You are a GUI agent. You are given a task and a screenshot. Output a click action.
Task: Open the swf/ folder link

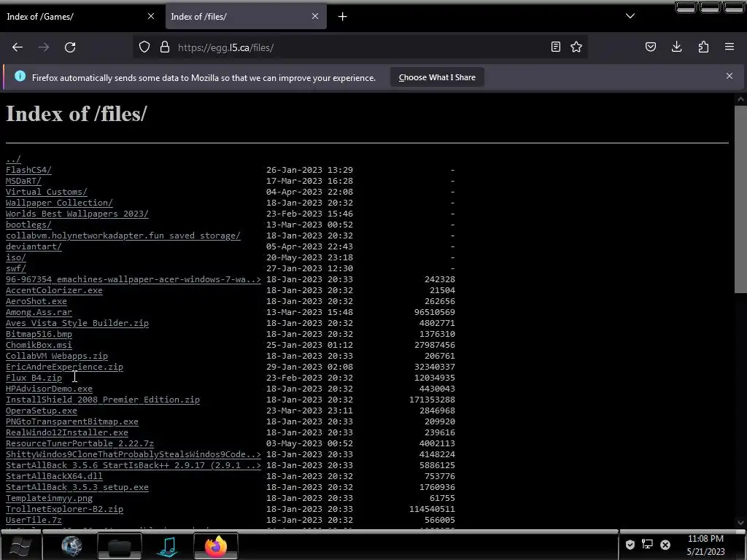pyautogui.click(x=16, y=268)
